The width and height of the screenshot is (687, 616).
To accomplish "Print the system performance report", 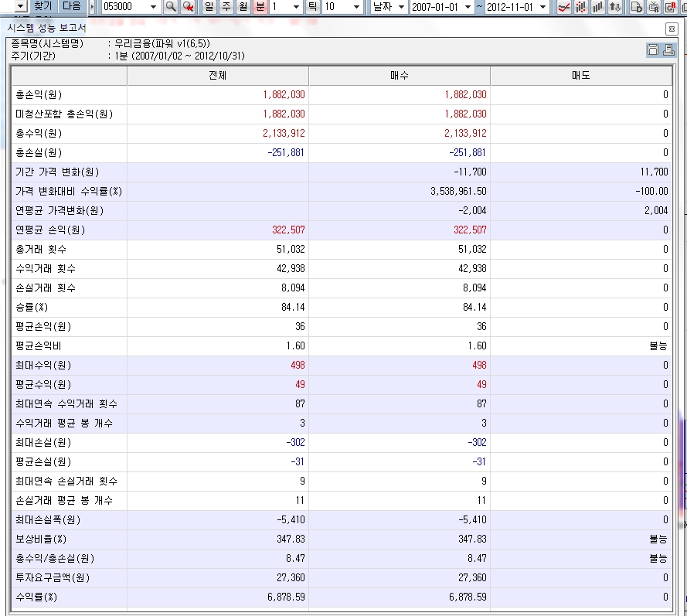I will click(x=669, y=50).
